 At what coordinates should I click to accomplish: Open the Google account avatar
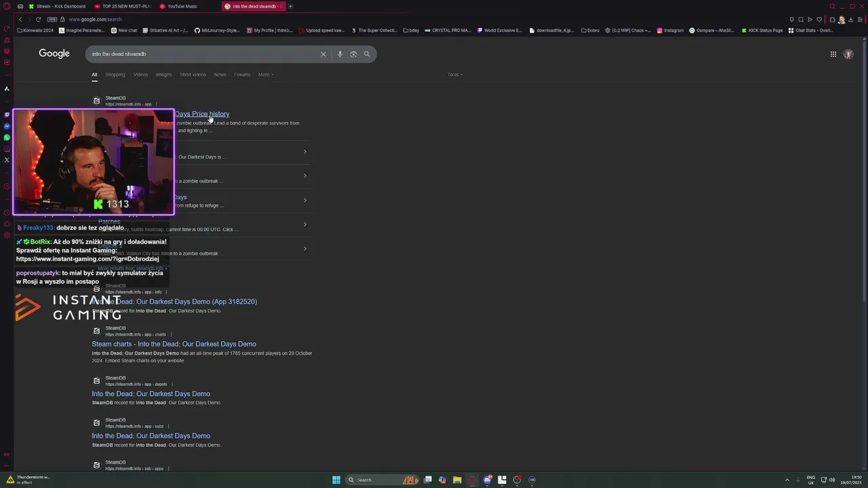coord(848,54)
